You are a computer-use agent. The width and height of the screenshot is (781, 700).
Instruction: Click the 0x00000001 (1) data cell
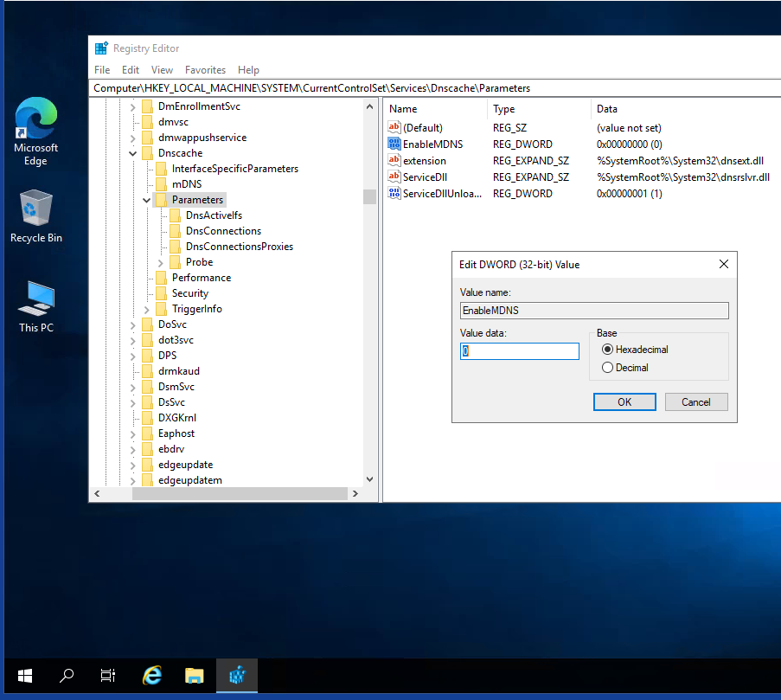629,193
